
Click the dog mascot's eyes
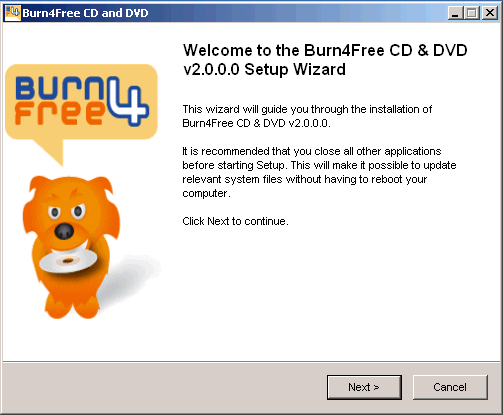(x=66, y=212)
